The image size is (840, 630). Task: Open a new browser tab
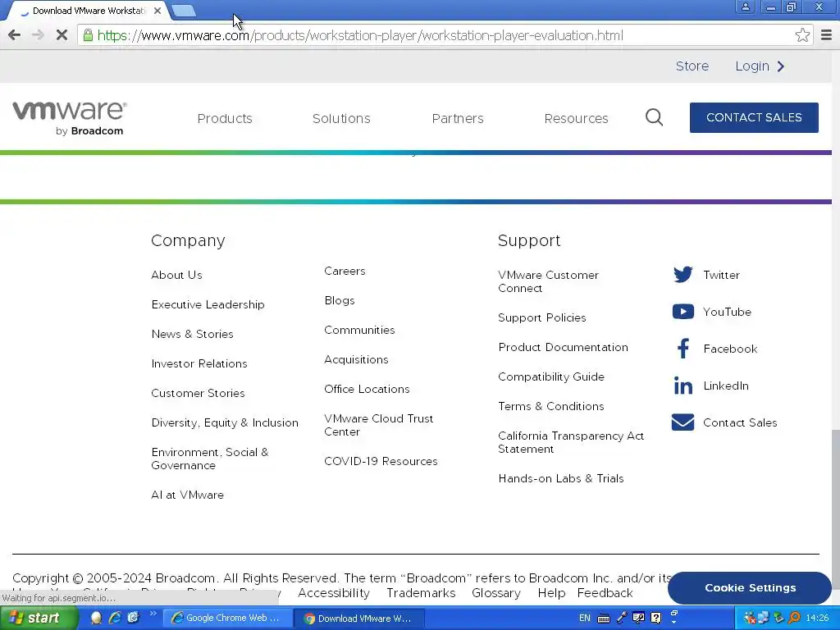pyautogui.click(x=184, y=10)
